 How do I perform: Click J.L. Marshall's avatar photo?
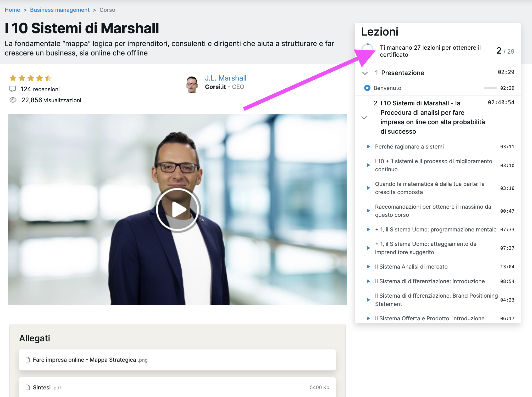(192, 84)
